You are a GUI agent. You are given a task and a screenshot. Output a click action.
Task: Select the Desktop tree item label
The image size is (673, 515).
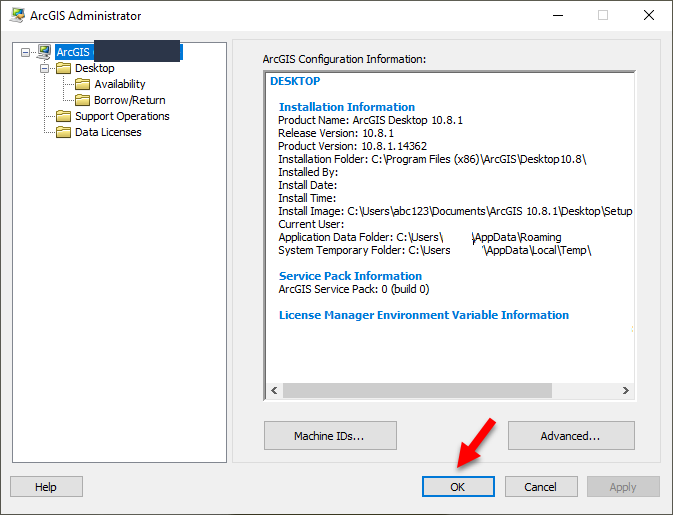[x=94, y=68]
